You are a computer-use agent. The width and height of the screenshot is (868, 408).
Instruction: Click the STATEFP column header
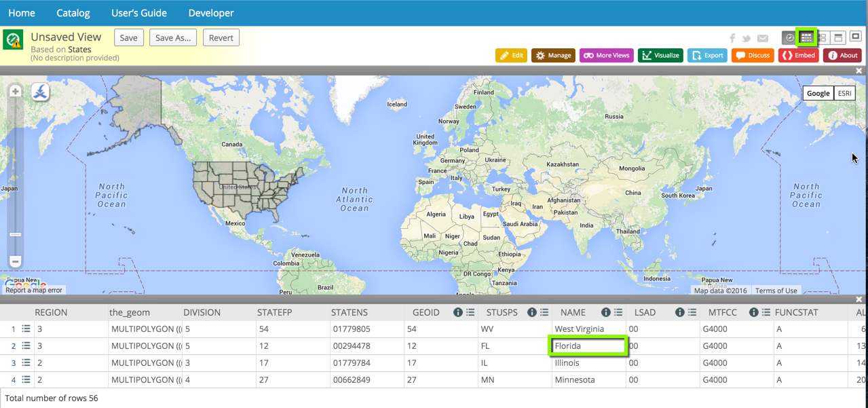pyautogui.click(x=275, y=312)
